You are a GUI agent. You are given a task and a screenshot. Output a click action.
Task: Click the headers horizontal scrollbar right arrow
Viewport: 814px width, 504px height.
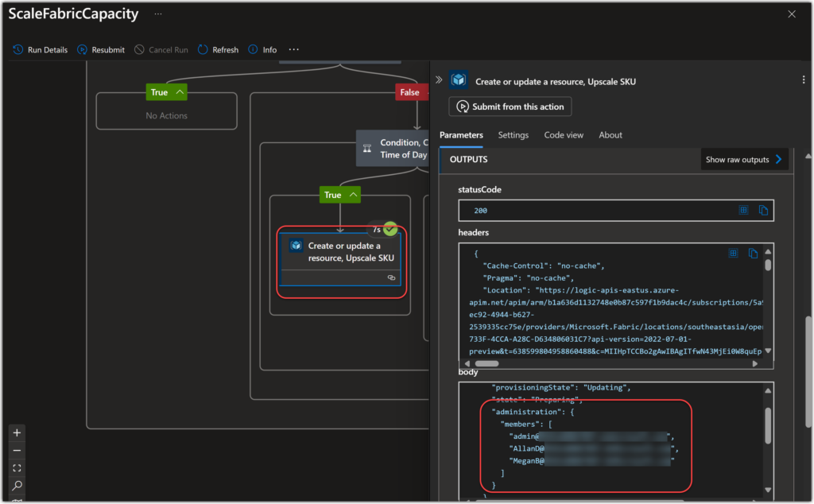[x=755, y=364]
